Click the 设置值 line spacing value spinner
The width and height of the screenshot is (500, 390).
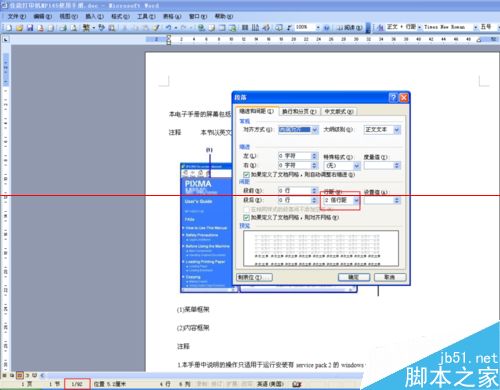397,200
